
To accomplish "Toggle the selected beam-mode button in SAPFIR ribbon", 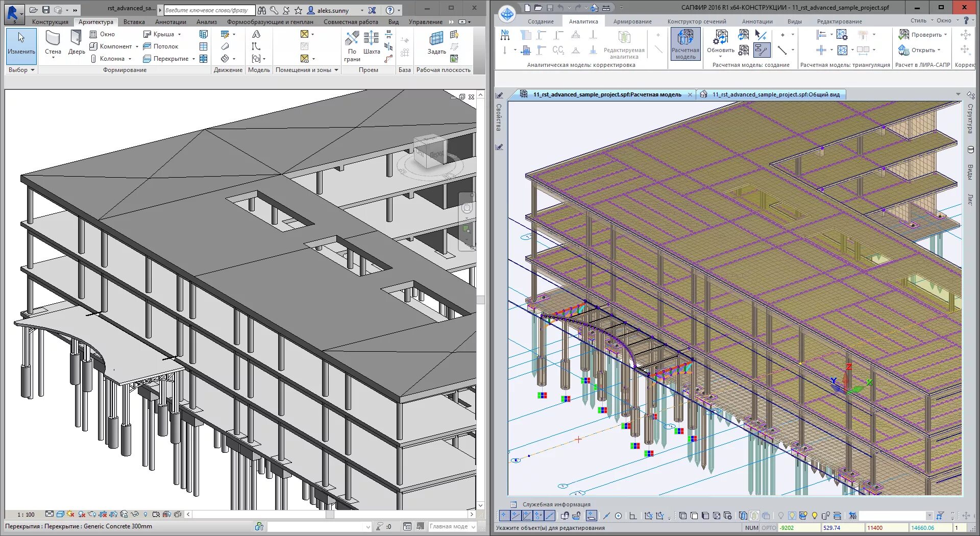I will (x=761, y=50).
